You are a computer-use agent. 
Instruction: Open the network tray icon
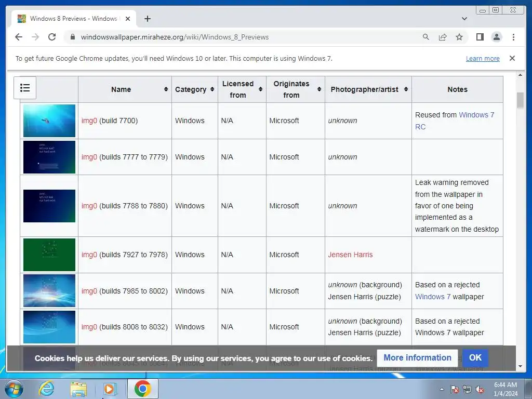[467, 390]
